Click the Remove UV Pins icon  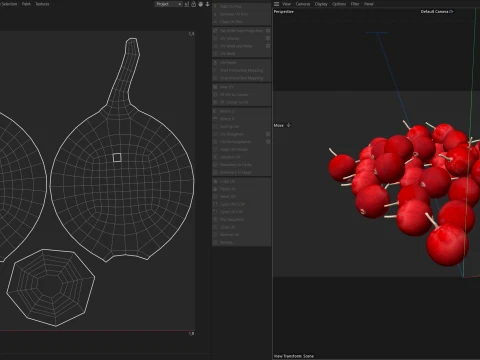(215, 14)
